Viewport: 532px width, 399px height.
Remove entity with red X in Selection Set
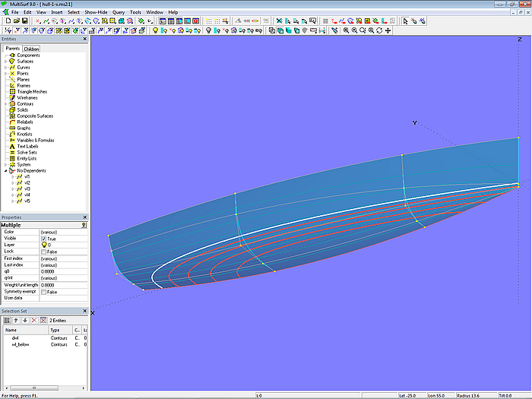coord(33,320)
